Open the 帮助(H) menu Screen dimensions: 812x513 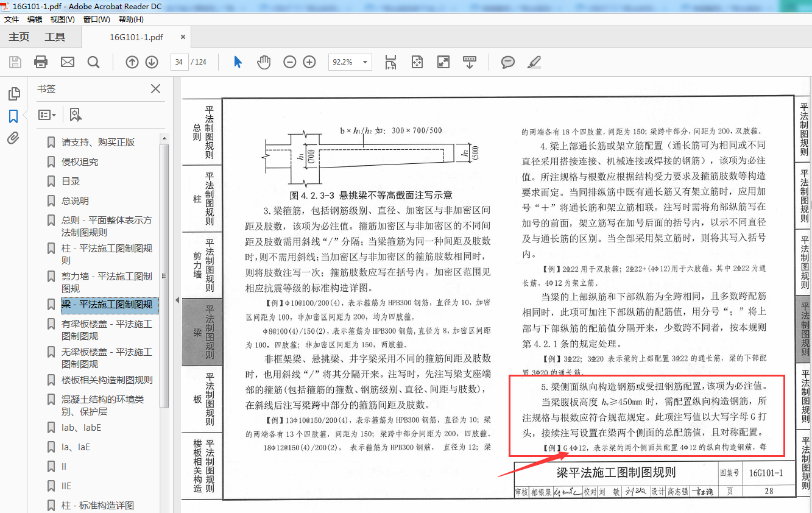click(x=131, y=19)
